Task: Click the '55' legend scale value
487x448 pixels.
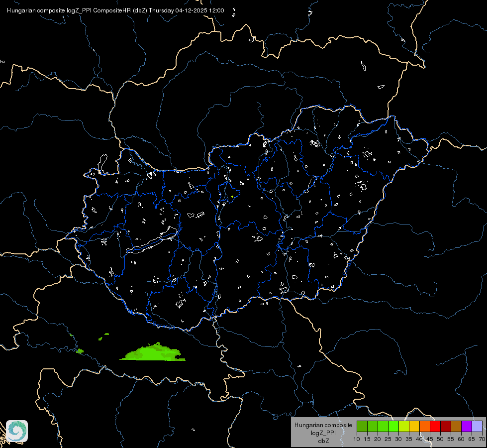Action: (451, 440)
